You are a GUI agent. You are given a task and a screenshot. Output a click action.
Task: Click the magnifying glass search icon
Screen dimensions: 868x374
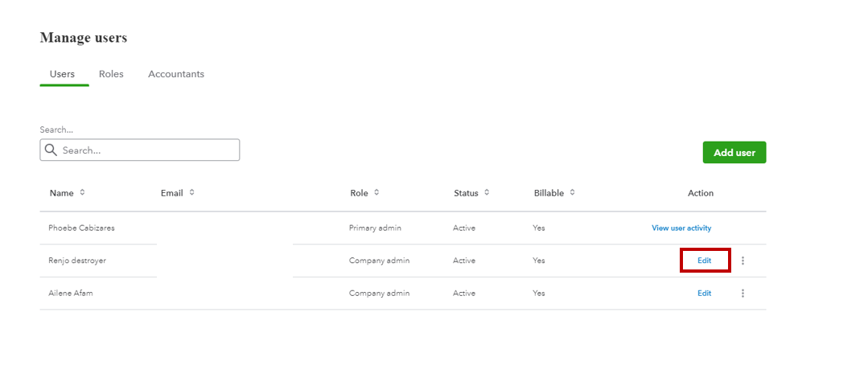(x=51, y=150)
